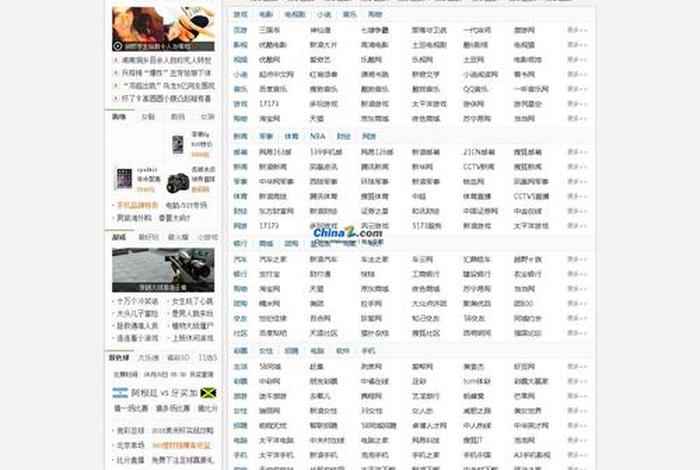
Task: Click the DSLR camera product image
Action: 178,183
